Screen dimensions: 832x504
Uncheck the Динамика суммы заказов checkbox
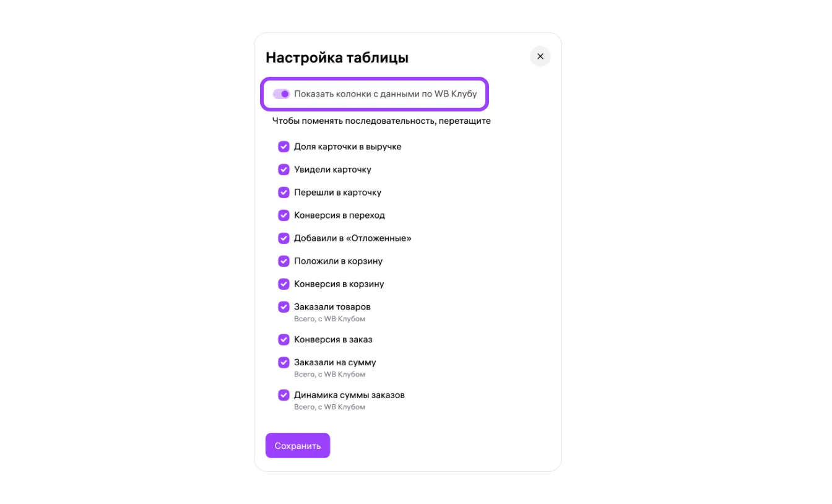point(284,395)
